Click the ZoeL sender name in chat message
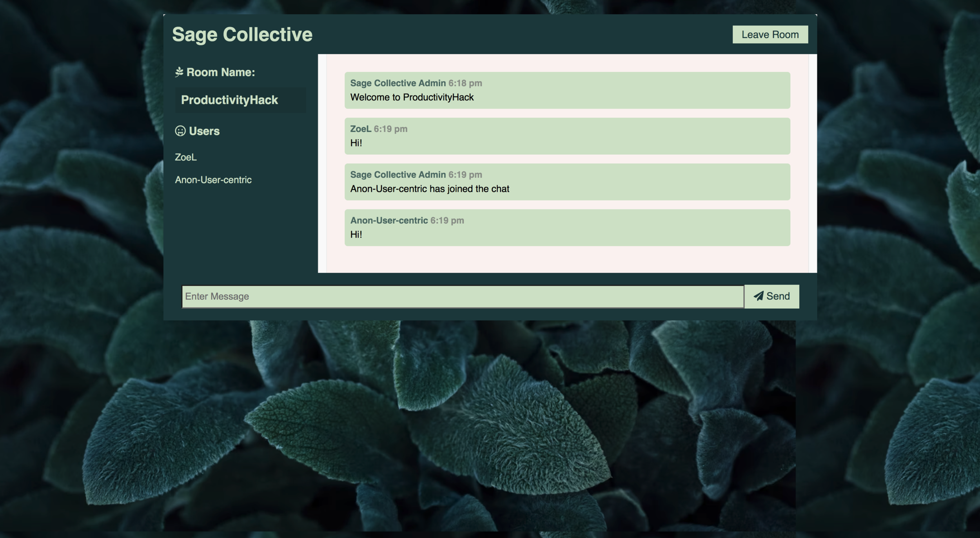Screen dimensions: 980x538 [360, 129]
